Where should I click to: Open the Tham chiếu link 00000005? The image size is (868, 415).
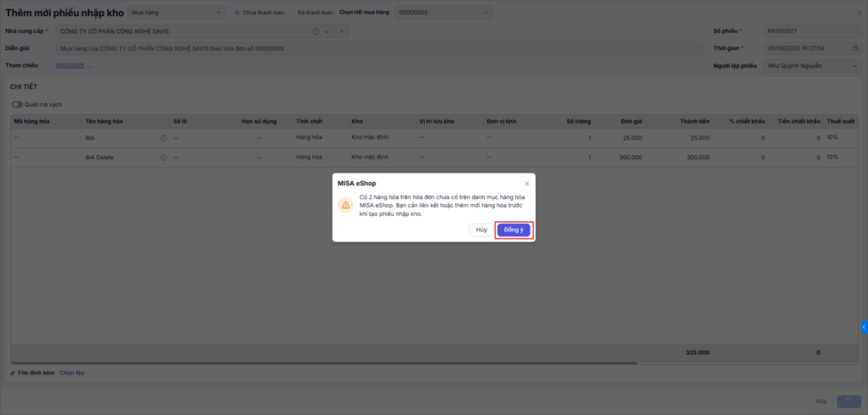pos(70,65)
